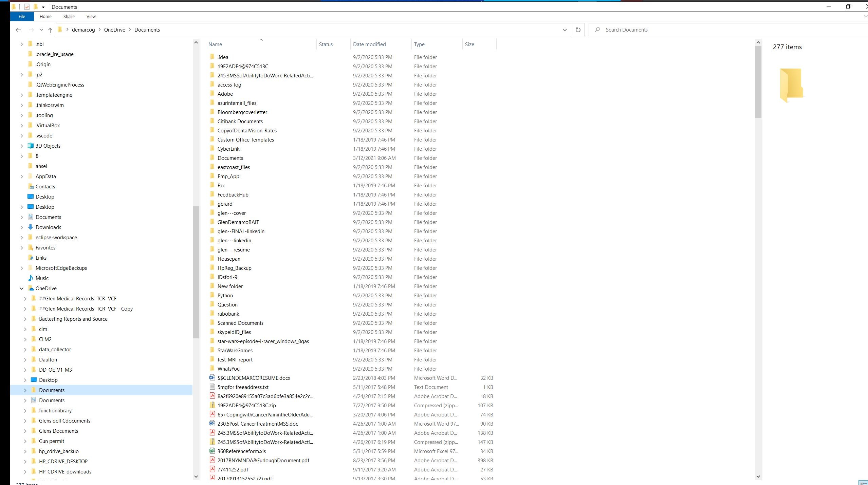Click the Back navigation arrow
This screenshot has height=485, width=868.
tap(18, 30)
